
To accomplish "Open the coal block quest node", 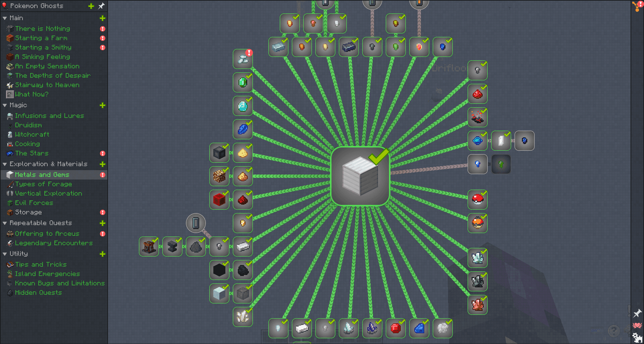I will pos(219,270).
